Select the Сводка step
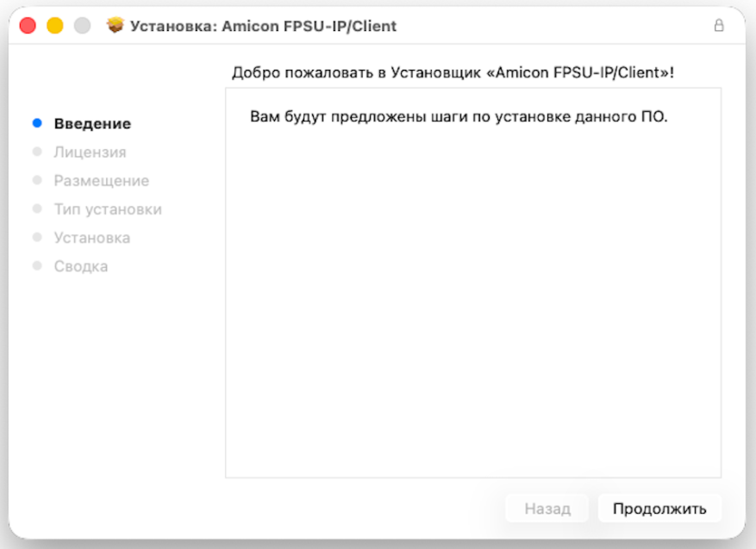The height and width of the screenshot is (549, 756). point(80,266)
